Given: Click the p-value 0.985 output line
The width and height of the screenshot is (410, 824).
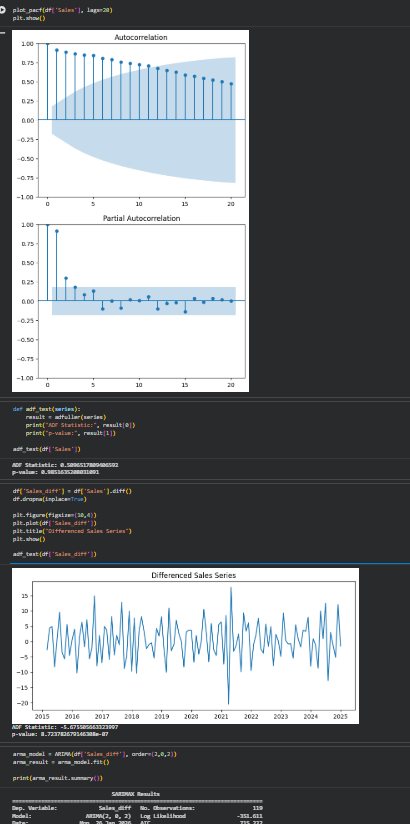Looking at the screenshot, I should point(56,472).
